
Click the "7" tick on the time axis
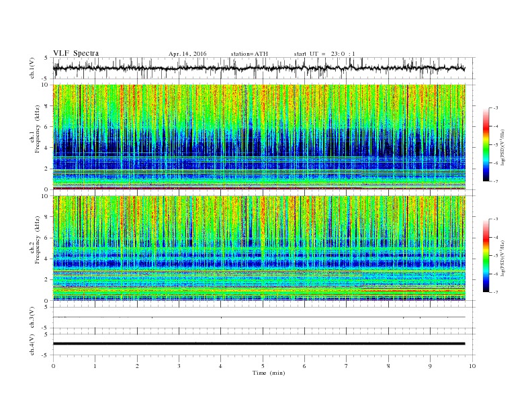tap(346, 366)
